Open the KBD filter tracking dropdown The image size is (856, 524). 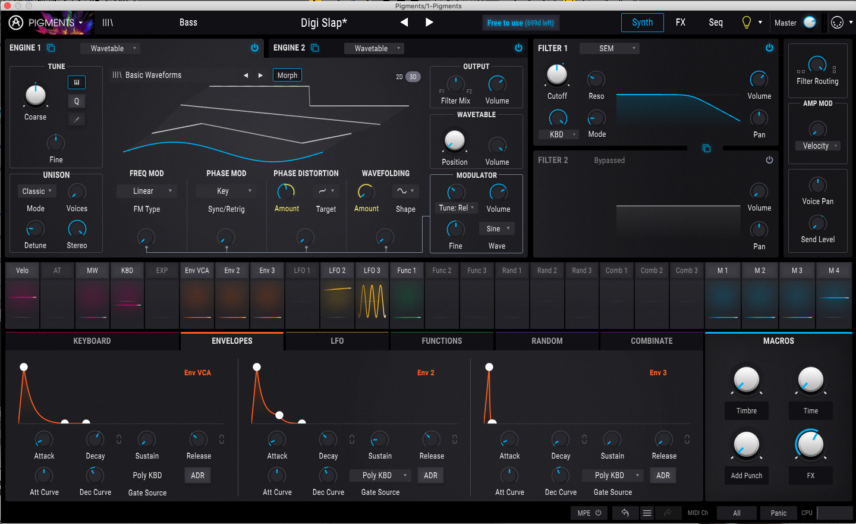558,134
